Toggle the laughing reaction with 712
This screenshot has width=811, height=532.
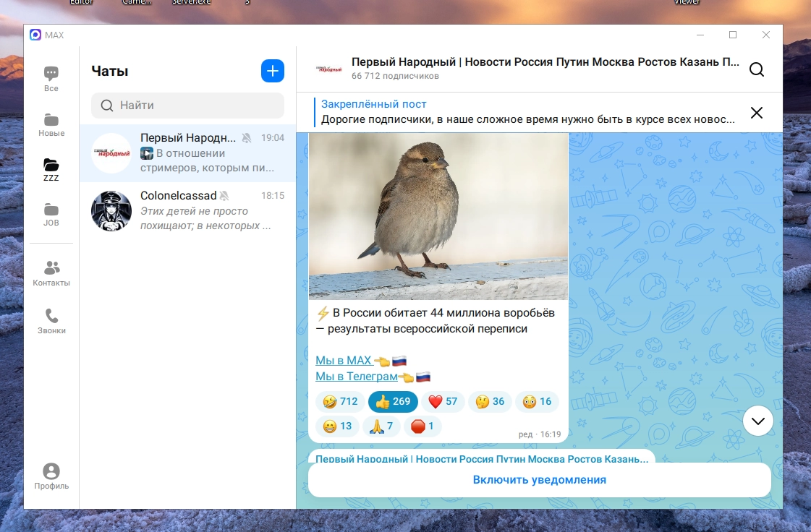pyautogui.click(x=340, y=402)
